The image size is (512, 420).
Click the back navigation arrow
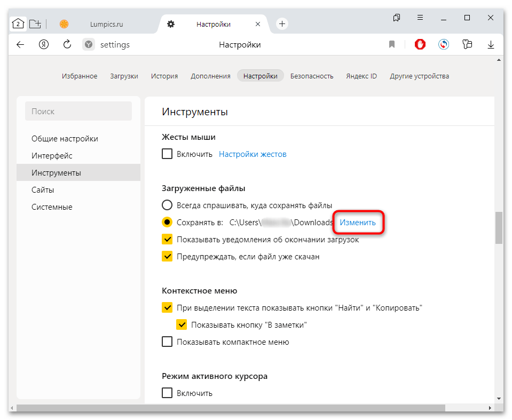pyautogui.click(x=20, y=45)
